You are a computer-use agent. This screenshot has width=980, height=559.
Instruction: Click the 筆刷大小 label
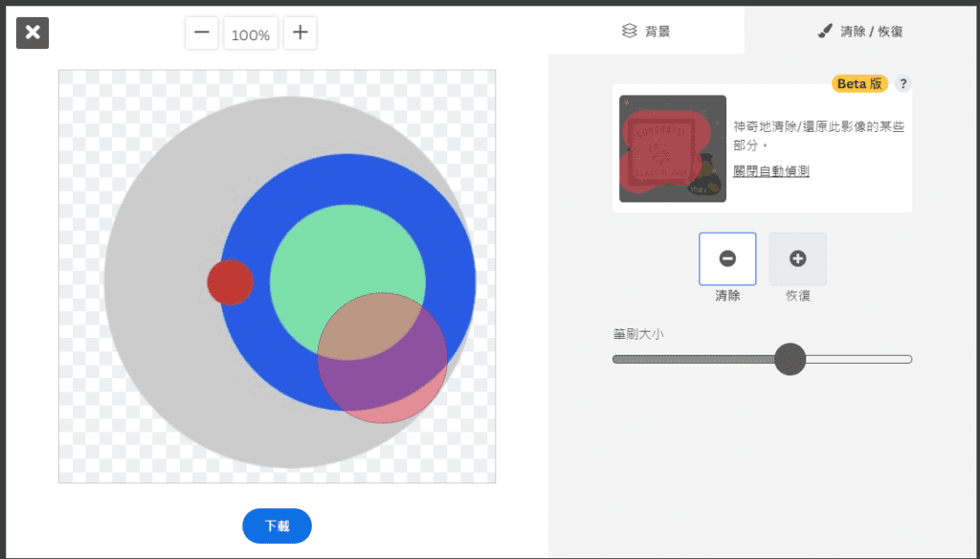pos(638,334)
